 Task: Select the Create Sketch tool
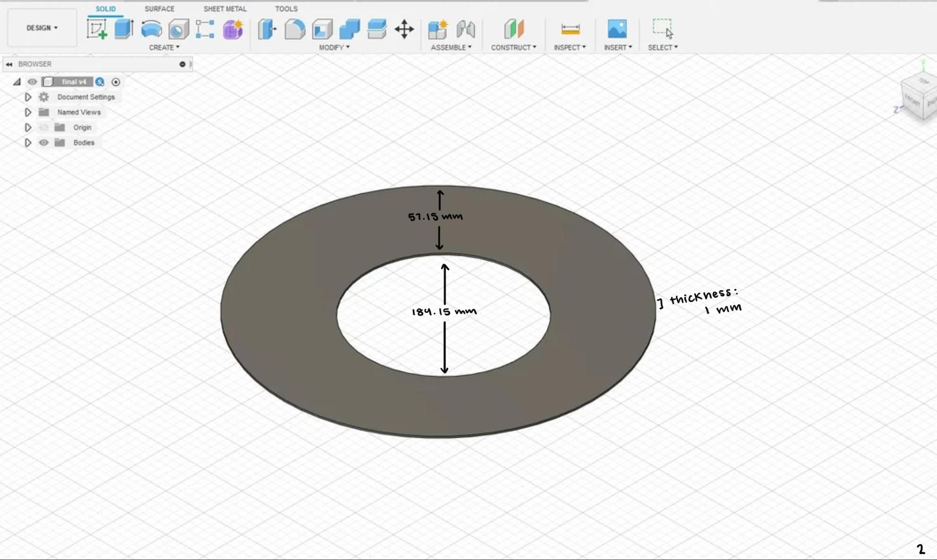(97, 29)
